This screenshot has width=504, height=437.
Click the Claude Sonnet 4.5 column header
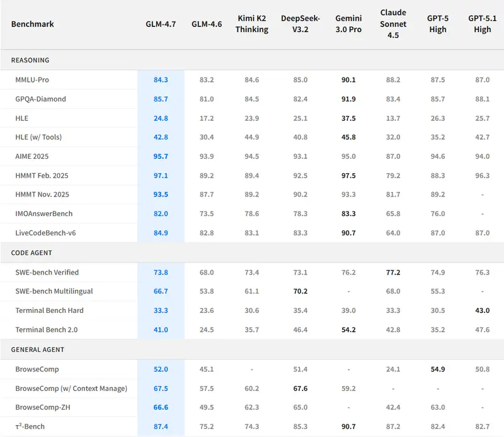pos(393,24)
